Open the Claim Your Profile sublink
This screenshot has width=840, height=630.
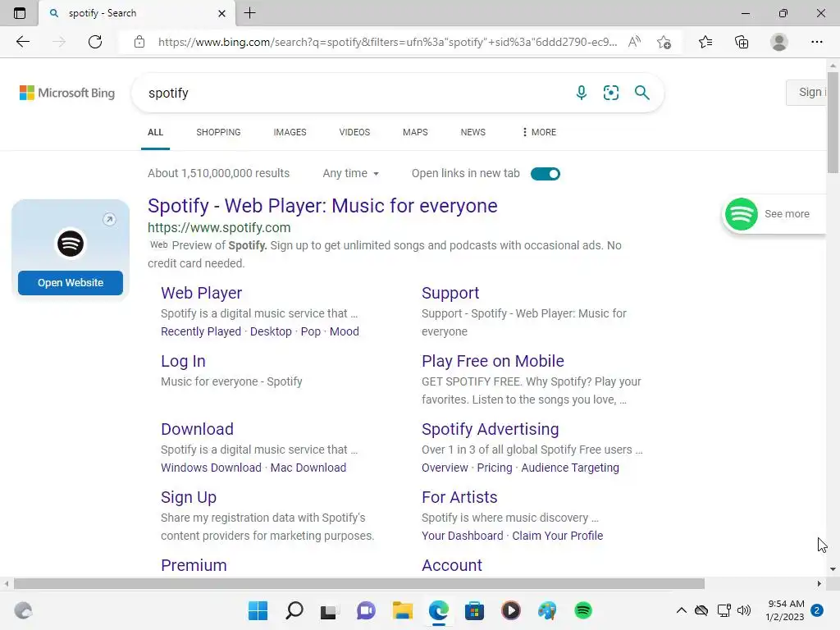(x=558, y=536)
